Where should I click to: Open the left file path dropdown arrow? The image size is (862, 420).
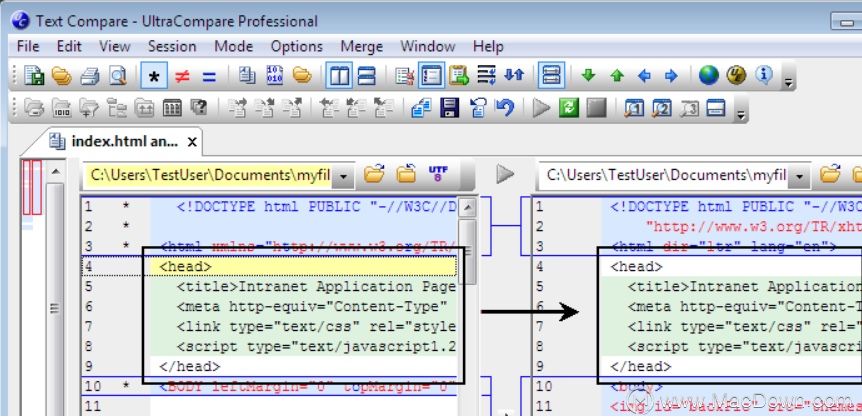344,176
